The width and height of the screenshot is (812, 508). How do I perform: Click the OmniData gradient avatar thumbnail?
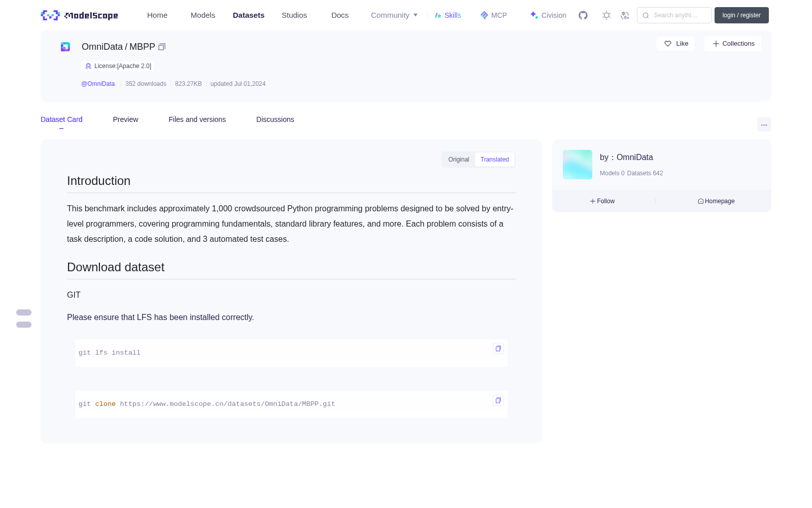[578, 165]
